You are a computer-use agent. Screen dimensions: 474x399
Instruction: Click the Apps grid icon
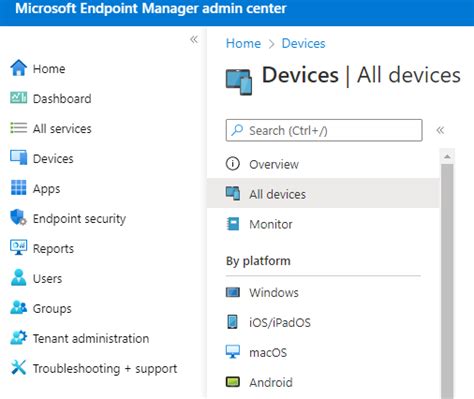tap(19, 187)
